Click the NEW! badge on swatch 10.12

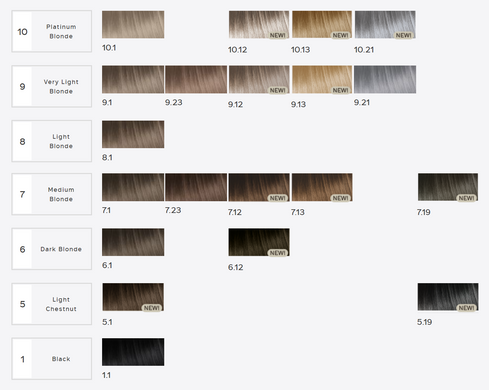tap(277, 35)
